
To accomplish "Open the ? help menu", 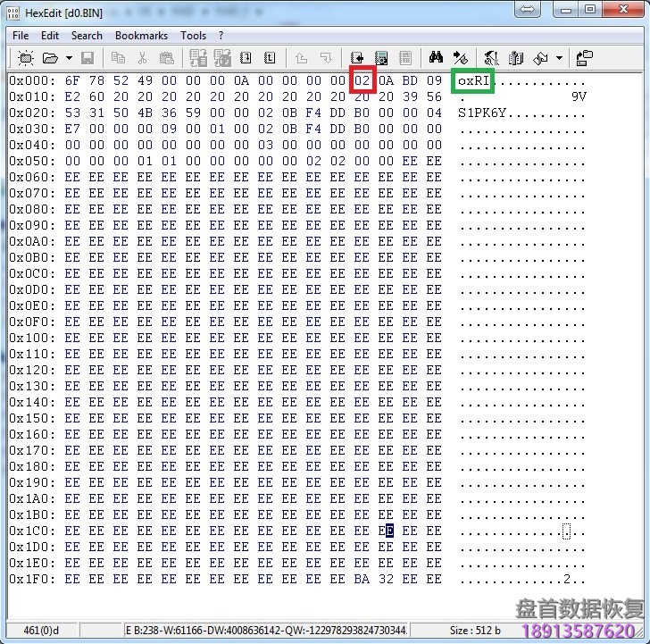I will (x=221, y=36).
